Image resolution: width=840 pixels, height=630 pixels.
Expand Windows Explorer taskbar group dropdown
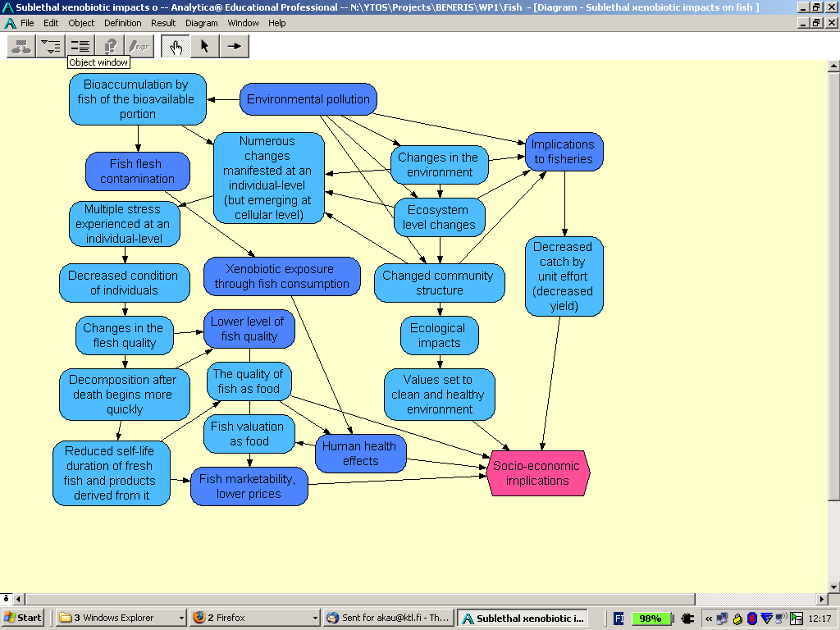(x=181, y=618)
